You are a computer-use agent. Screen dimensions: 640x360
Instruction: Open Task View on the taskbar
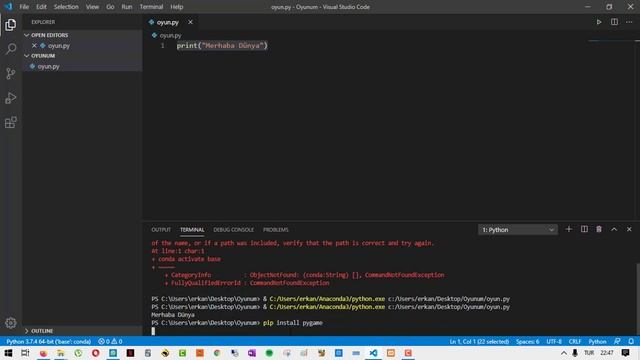(25, 353)
